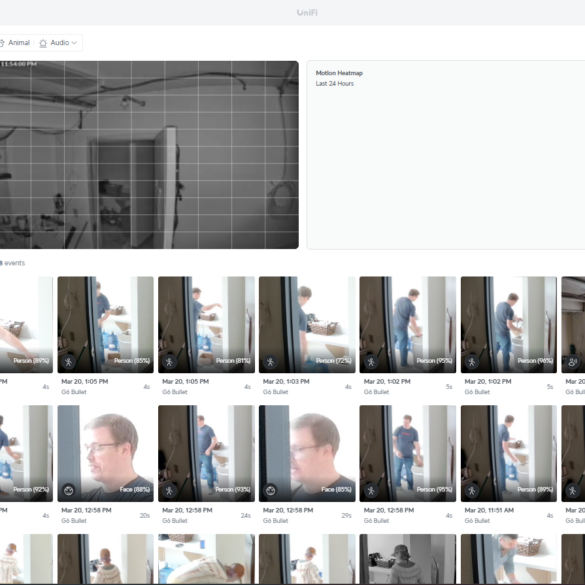Click date text under Person (85%) card
Screen dimensions: 585x585
pyautogui.click(x=85, y=382)
